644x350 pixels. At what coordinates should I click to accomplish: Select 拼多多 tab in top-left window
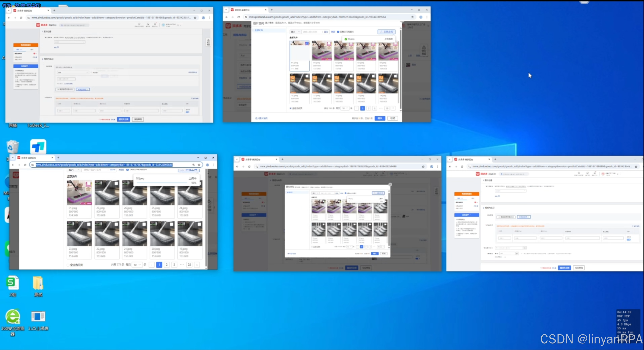click(31, 10)
